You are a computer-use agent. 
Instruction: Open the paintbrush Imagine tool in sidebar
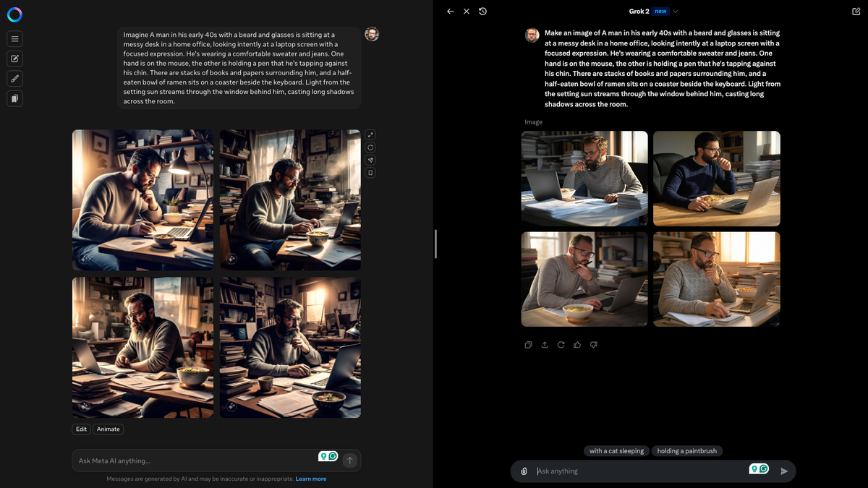point(14,78)
